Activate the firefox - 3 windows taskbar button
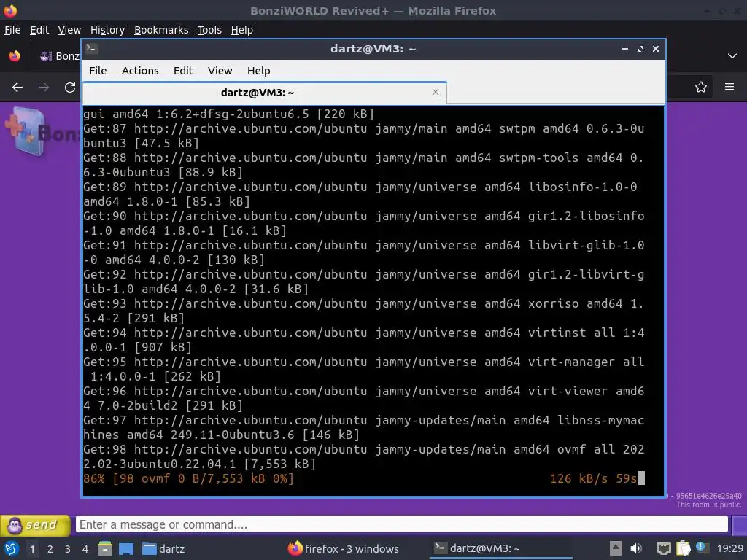Image resolution: width=747 pixels, height=560 pixels. tap(344, 548)
